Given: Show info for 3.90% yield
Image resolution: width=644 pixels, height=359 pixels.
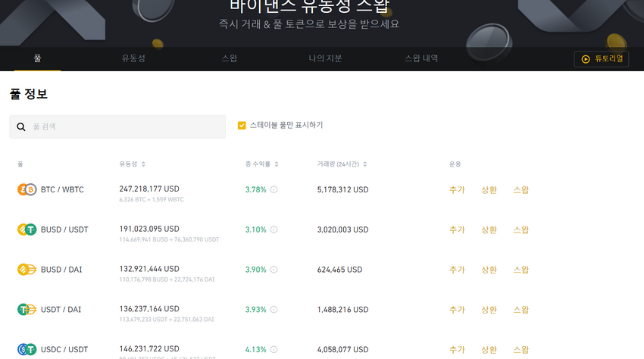Looking at the screenshot, I should tap(274, 270).
